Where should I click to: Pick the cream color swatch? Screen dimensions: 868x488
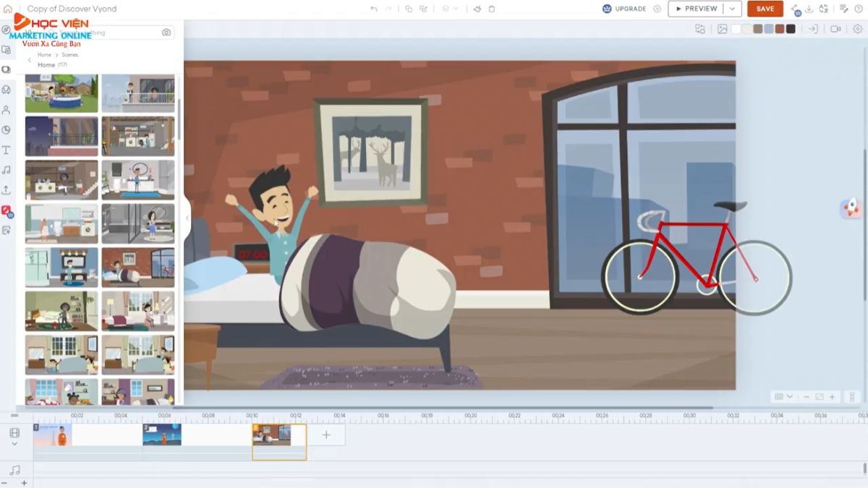pyautogui.click(x=747, y=29)
